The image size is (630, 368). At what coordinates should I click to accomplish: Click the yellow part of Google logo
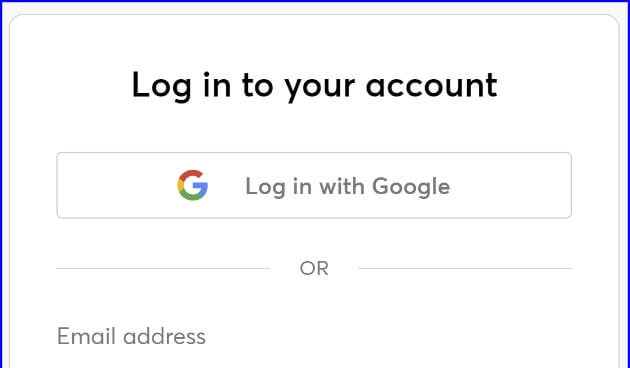(x=180, y=185)
